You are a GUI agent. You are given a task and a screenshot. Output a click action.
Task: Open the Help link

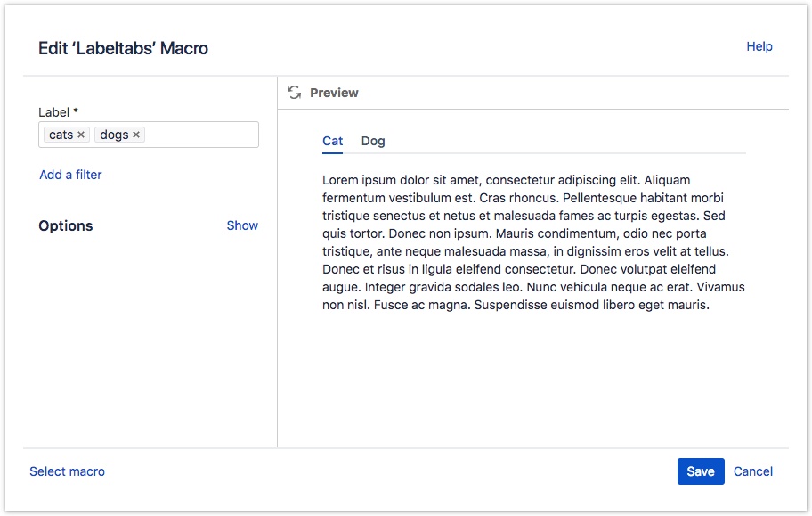point(760,46)
